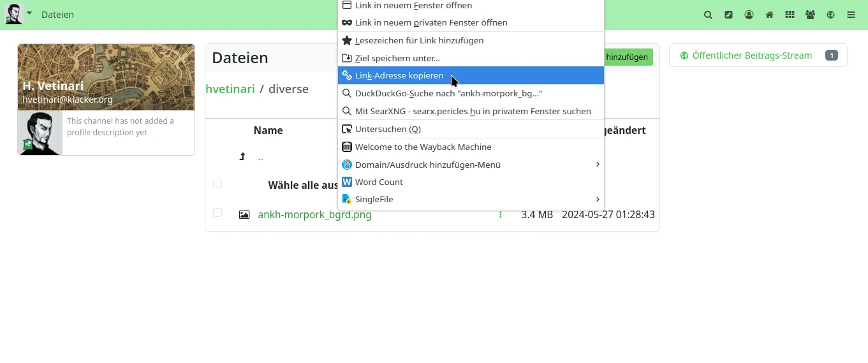Expand the SingleFile submenu entry
868x363 pixels.
click(471, 200)
